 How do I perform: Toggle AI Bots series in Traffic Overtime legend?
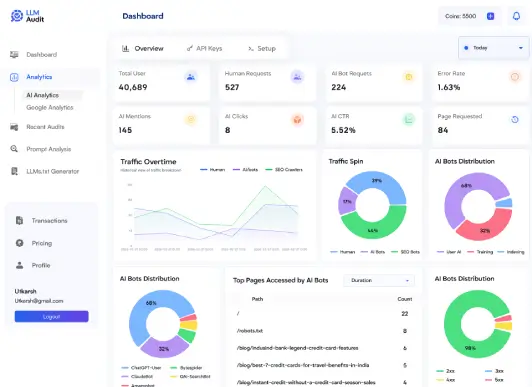tap(245, 170)
